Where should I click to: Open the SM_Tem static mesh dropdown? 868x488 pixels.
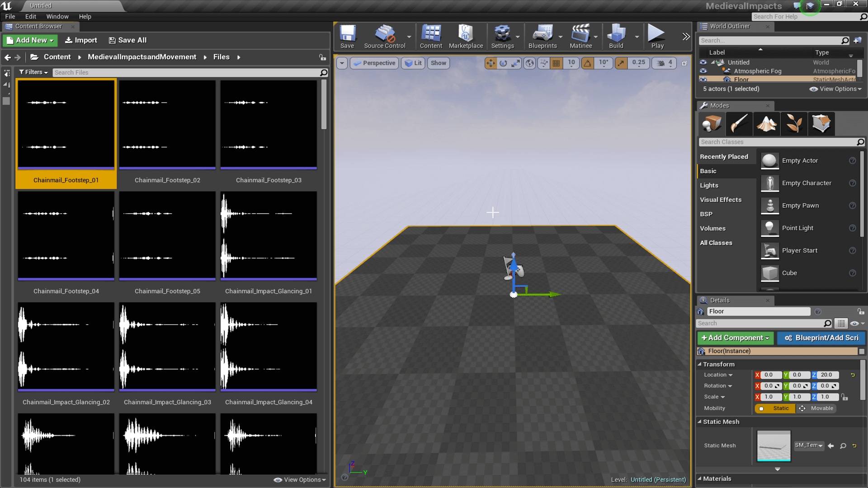tap(809, 446)
